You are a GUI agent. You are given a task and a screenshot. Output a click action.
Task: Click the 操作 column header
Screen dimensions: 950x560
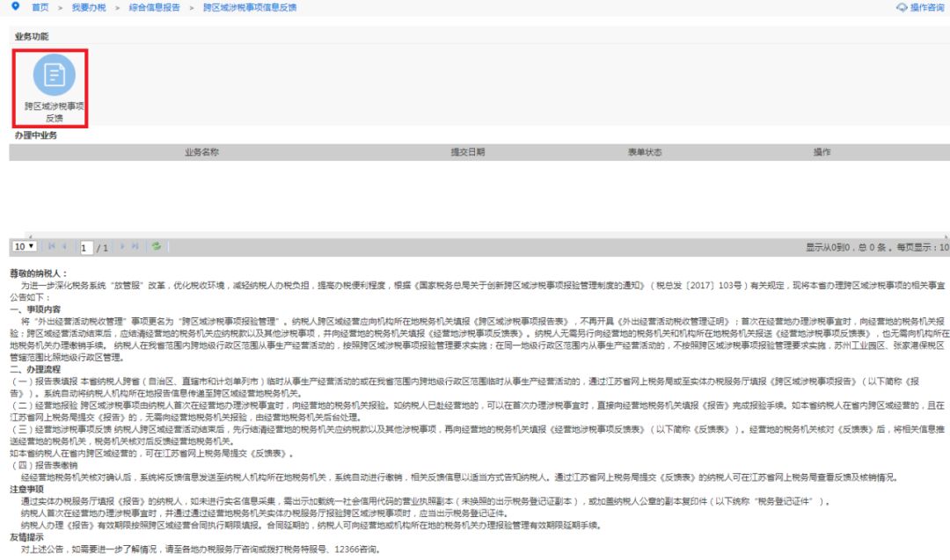pos(822,152)
